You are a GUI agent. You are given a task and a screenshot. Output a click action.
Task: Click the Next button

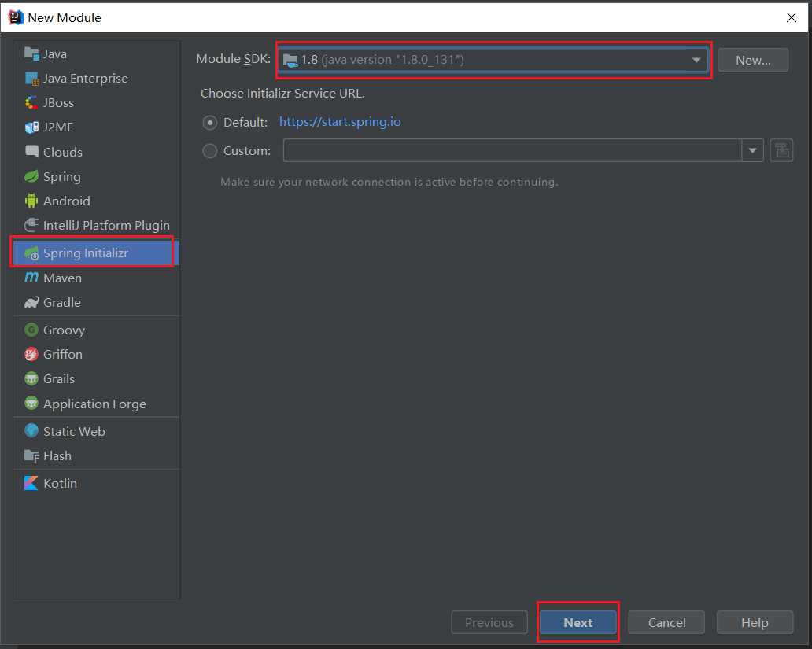click(578, 622)
